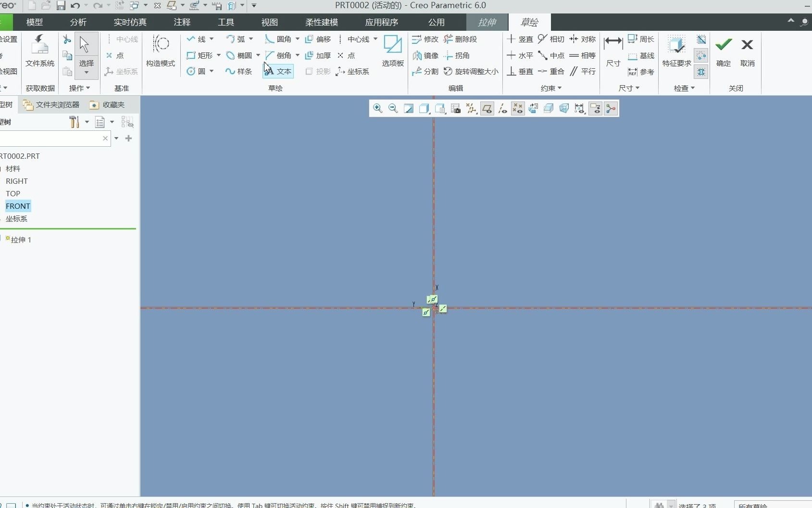Open the Analysis tab (分析)
This screenshot has width=812, height=508.
[x=78, y=22]
